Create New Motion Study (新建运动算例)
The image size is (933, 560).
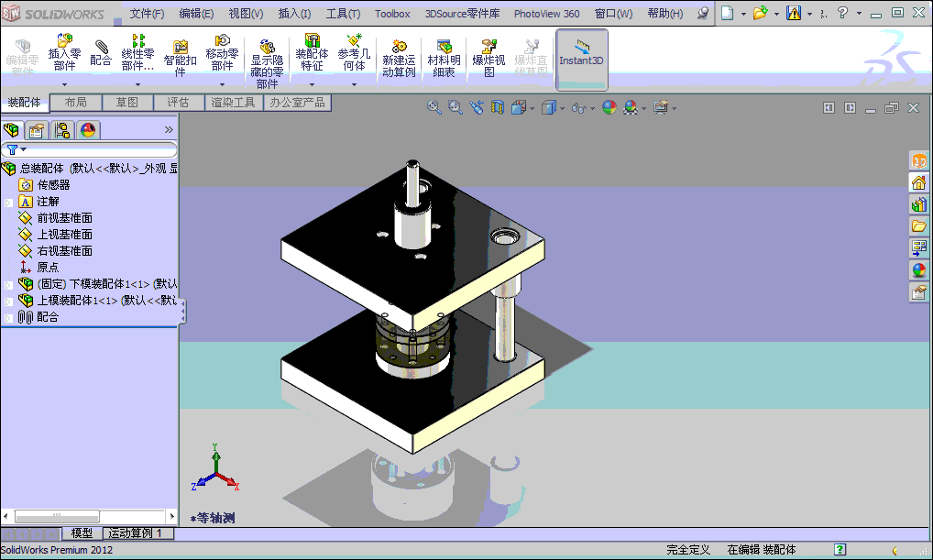point(399,47)
